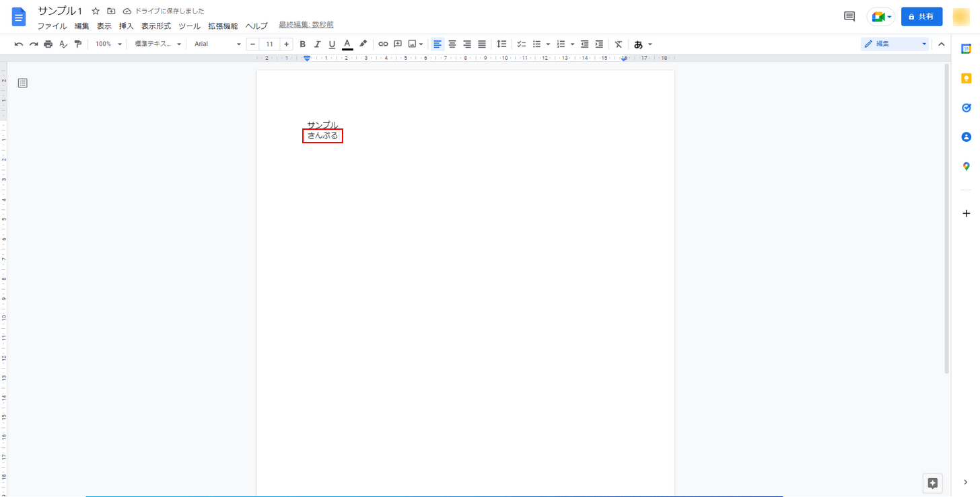The image size is (980, 497).
Task: Select the paint format tool
Action: (78, 44)
